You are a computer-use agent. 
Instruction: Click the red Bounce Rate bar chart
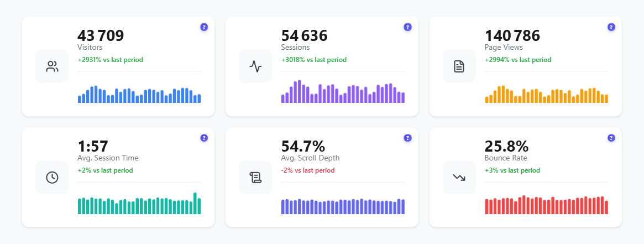(x=547, y=205)
